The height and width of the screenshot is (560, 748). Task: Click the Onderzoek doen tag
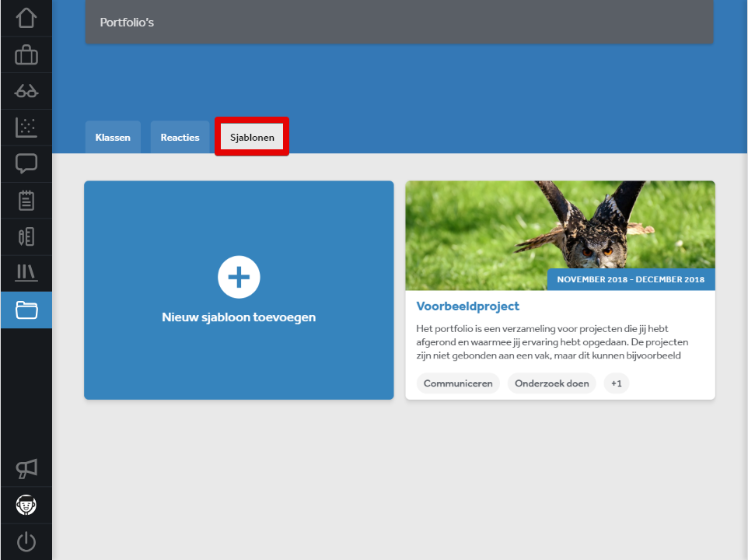coord(551,383)
